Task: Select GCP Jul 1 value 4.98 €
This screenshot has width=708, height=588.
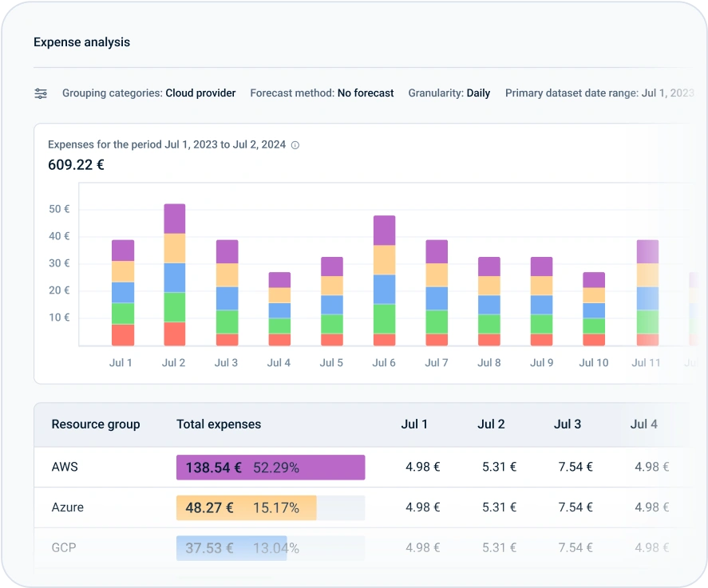Action: tap(422, 548)
